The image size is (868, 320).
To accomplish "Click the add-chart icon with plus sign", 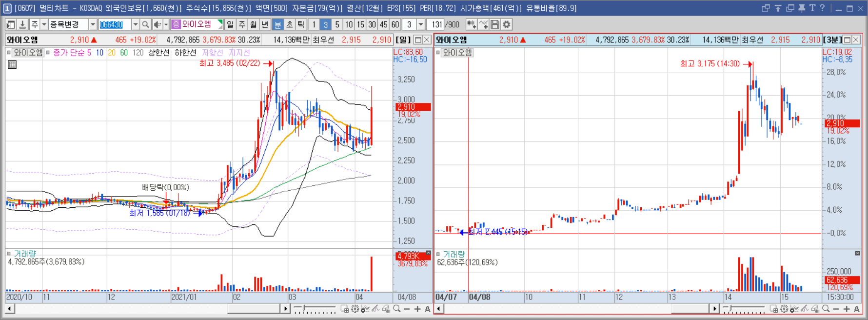I will 472,24.
